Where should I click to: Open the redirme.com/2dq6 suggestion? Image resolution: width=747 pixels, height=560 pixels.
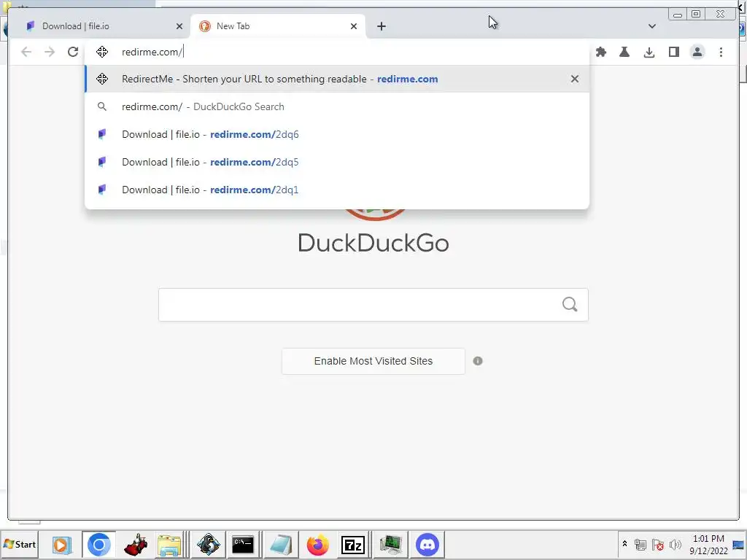[x=337, y=134]
